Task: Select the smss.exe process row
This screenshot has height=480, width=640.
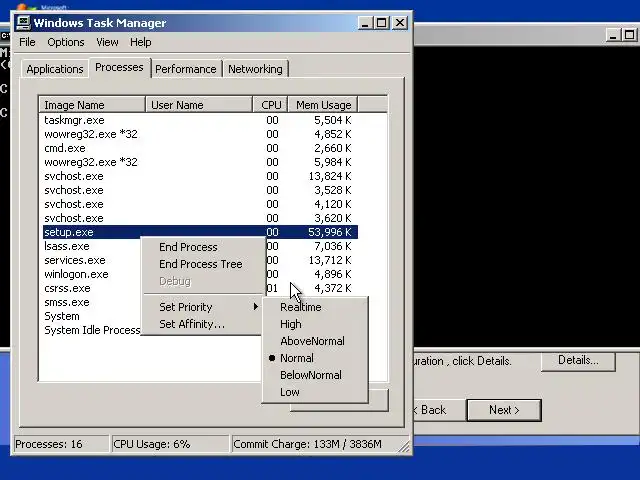Action: [x=91, y=302]
